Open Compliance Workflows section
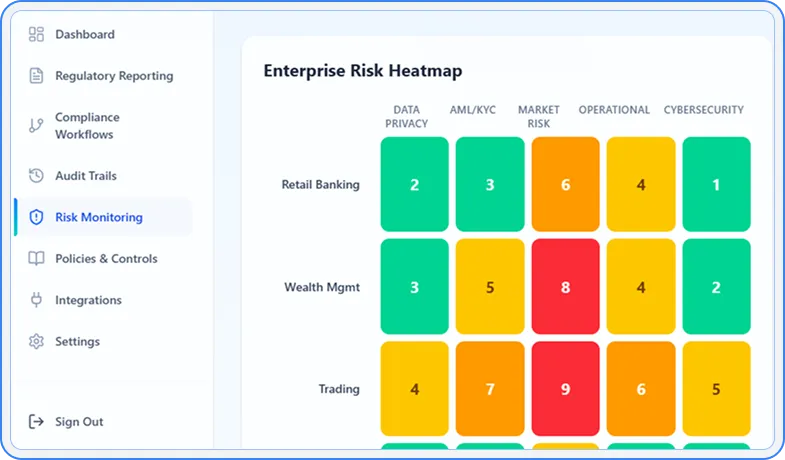 [87, 126]
